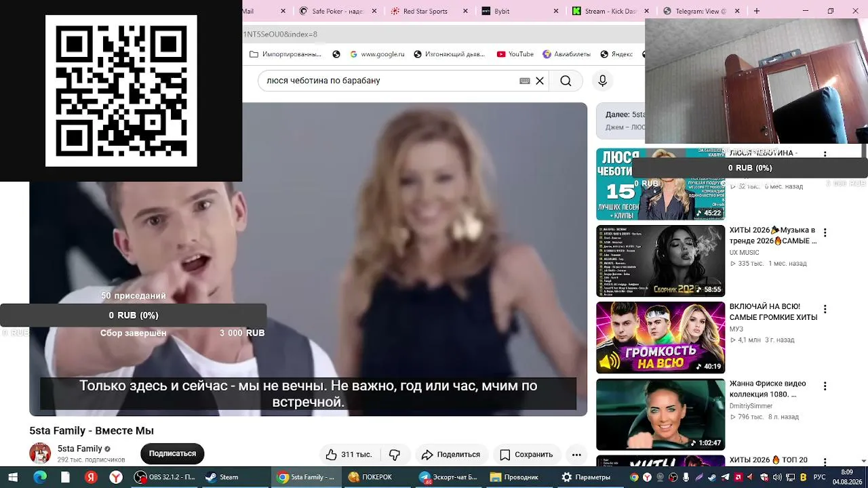Viewport: 868px width, 488px height.
Task: Open the Импортированные bookmarks folder
Action: 285,54
